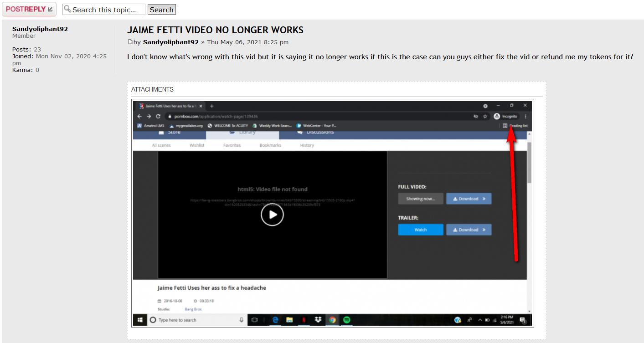Open the Reading list in the bookmarks bar

click(x=515, y=126)
